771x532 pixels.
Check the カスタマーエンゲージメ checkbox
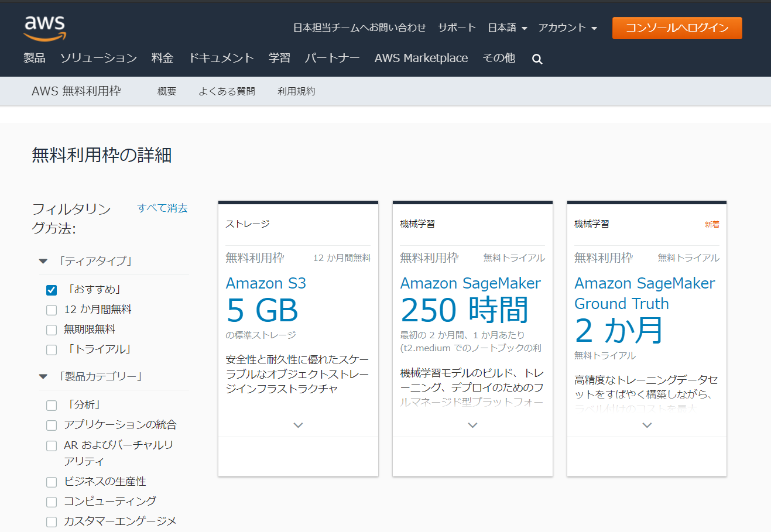(x=52, y=522)
